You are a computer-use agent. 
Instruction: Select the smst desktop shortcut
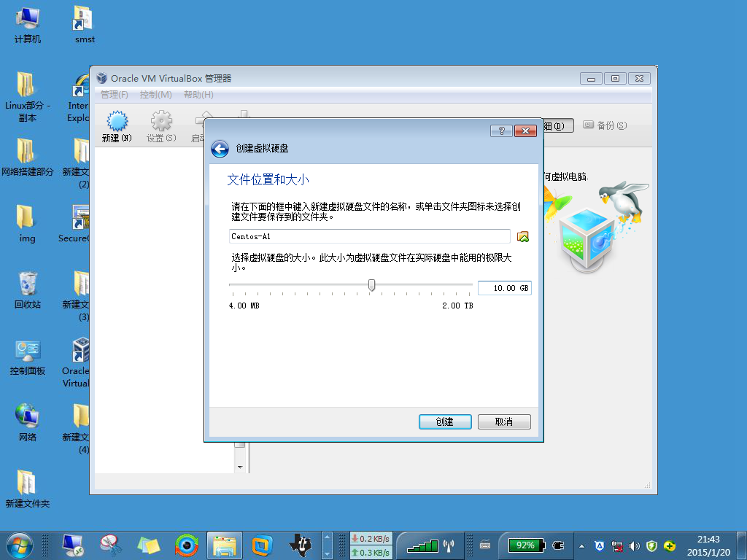(85, 26)
